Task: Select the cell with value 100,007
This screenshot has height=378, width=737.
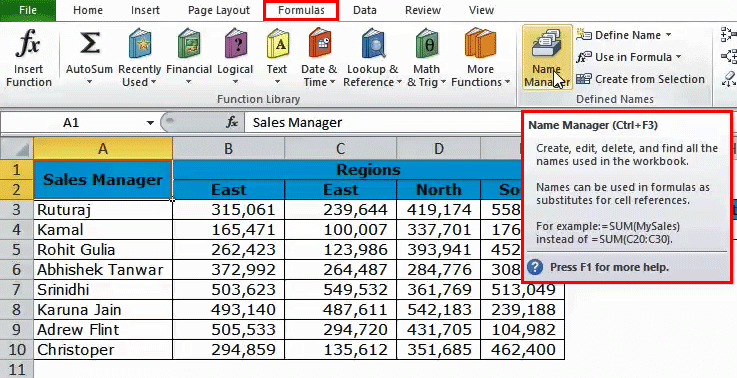Action: [340, 229]
